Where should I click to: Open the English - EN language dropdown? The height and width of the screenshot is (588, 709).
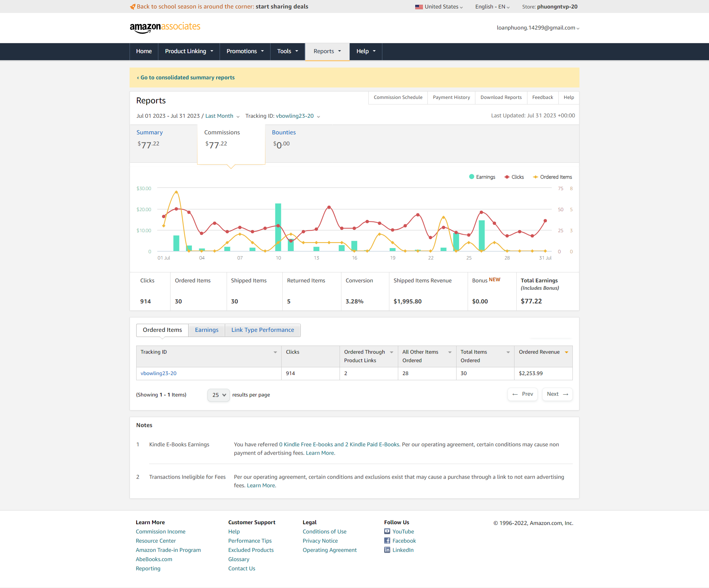[492, 7]
